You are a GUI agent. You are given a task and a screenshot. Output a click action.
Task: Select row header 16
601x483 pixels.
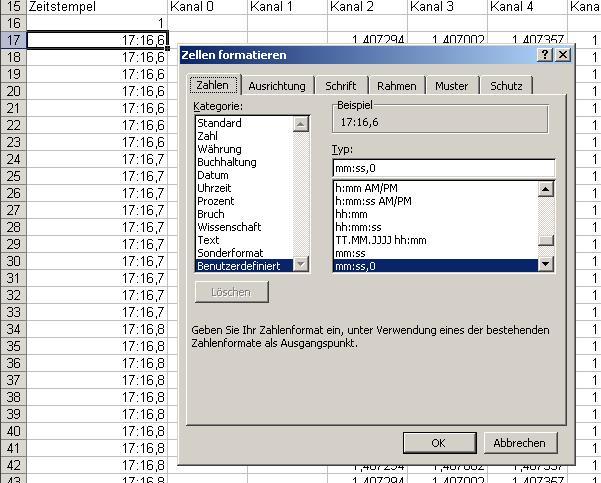click(13, 23)
